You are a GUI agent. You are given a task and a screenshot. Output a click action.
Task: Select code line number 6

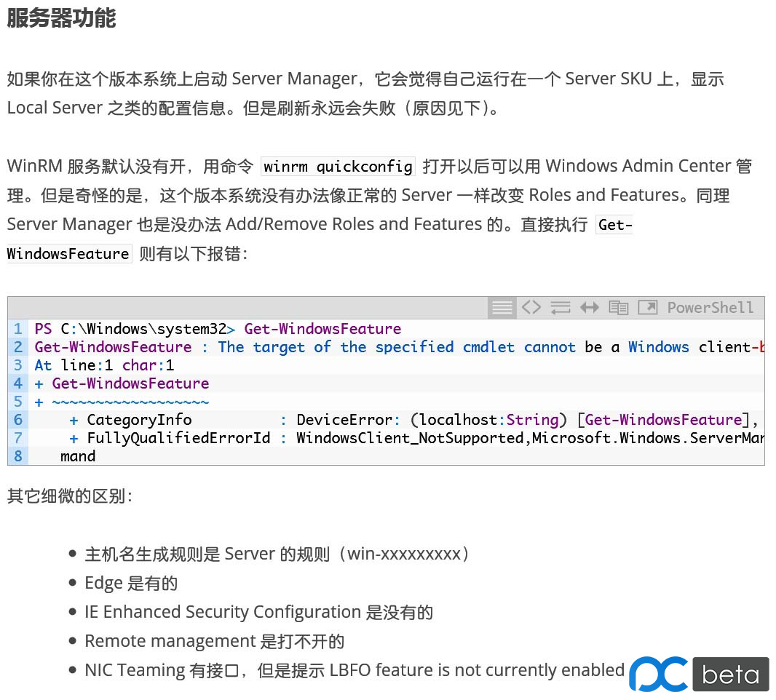17,420
